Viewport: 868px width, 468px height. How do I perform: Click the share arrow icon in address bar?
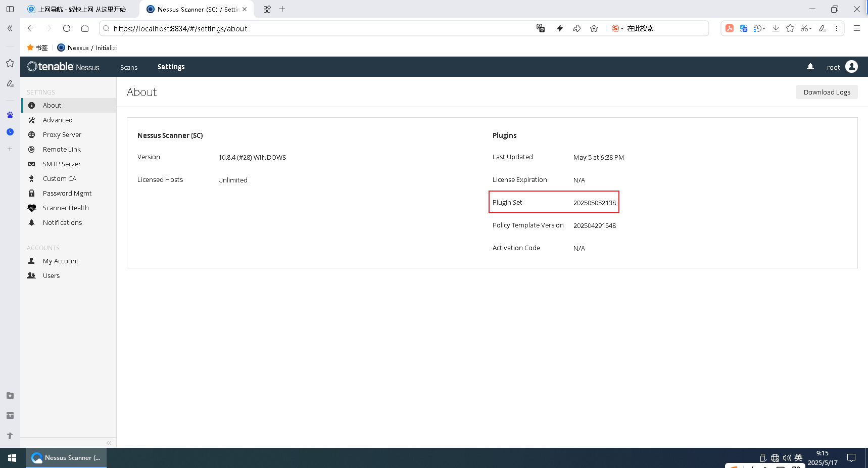pyautogui.click(x=577, y=28)
